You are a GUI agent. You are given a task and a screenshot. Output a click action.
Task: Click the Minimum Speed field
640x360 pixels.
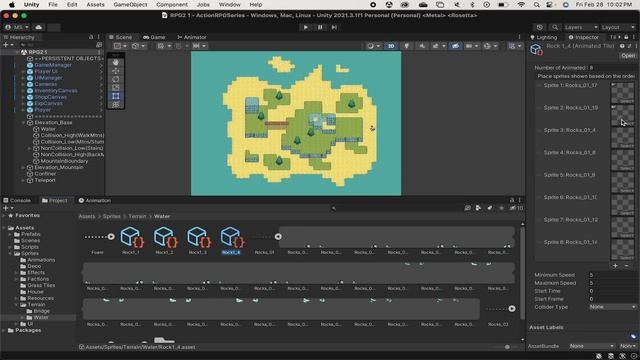pos(612,275)
